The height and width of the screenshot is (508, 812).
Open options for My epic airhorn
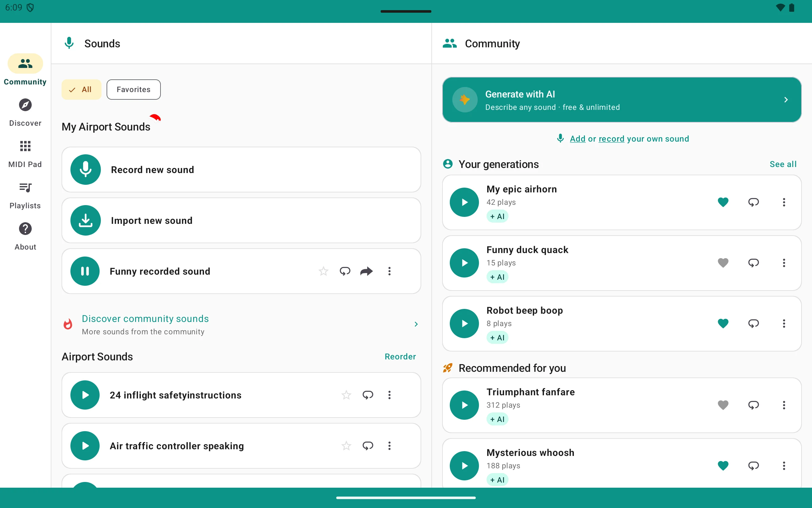[x=784, y=202]
